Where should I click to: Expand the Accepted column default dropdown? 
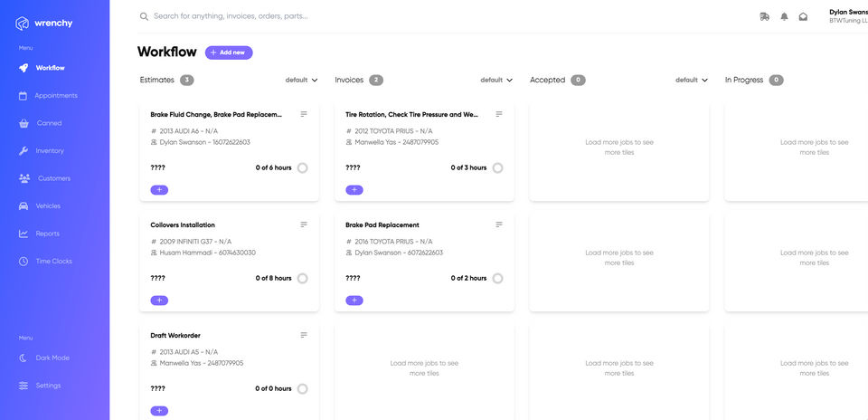coord(692,80)
